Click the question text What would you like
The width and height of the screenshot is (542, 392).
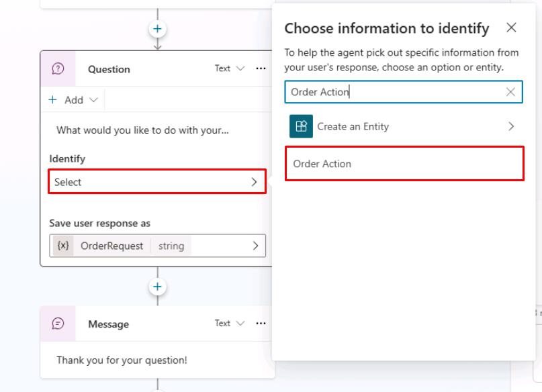pos(142,130)
